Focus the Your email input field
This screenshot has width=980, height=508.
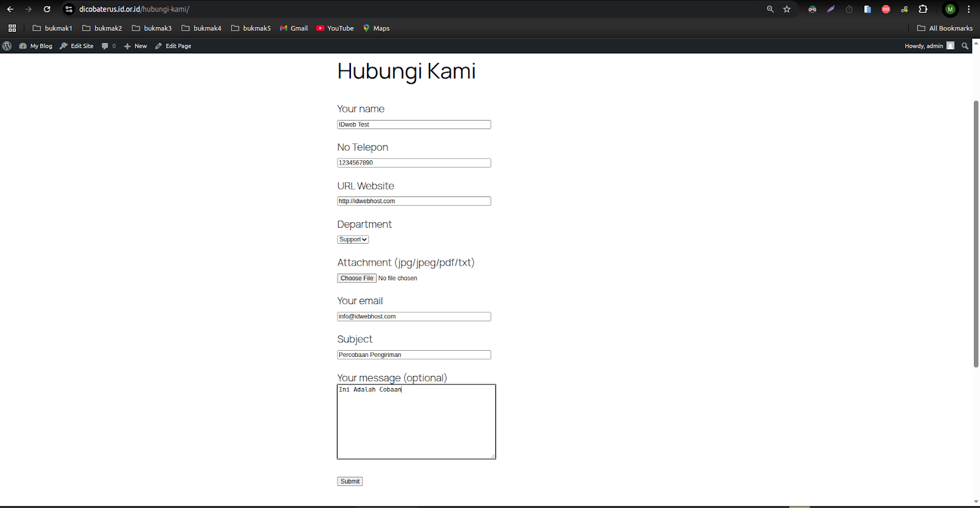coord(414,317)
